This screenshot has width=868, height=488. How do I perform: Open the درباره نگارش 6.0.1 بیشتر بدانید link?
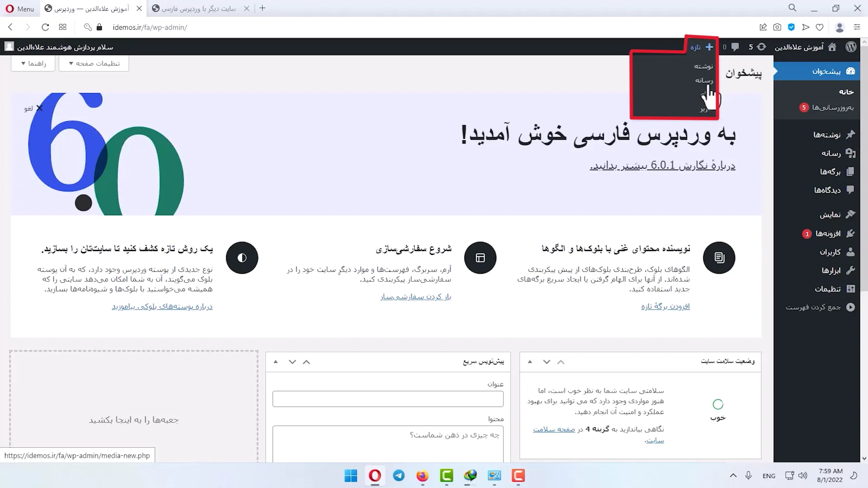coord(663,166)
